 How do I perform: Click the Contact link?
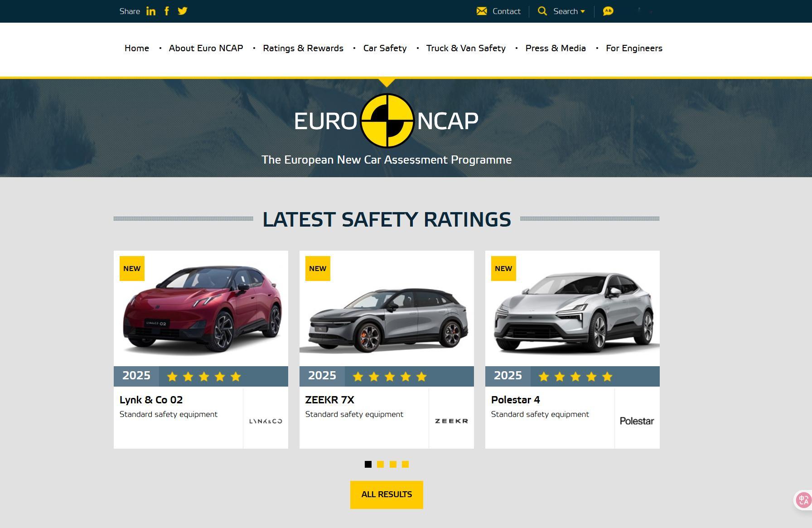[506, 11]
